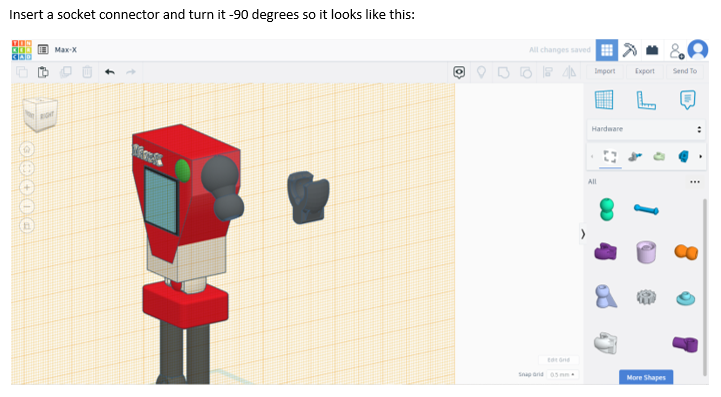This screenshot has width=721, height=397.
Task: Rename the design titled Max-X
Action: click(x=66, y=50)
